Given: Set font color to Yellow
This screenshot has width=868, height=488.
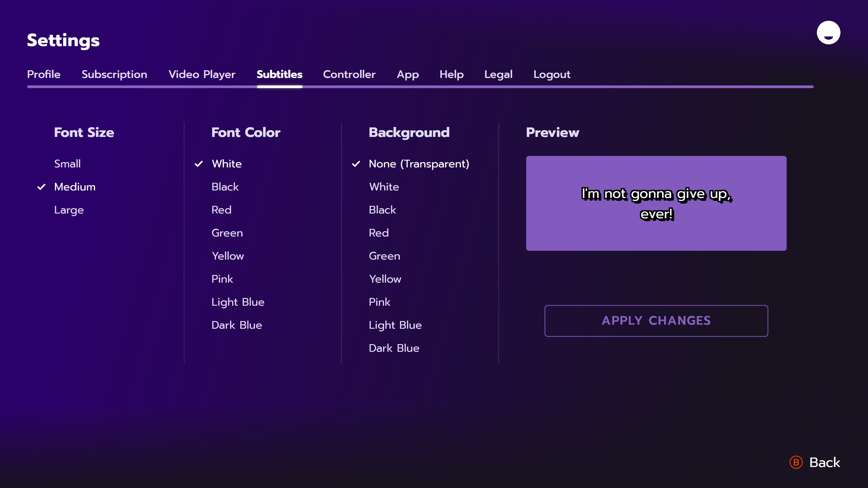Looking at the screenshot, I should (227, 256).
